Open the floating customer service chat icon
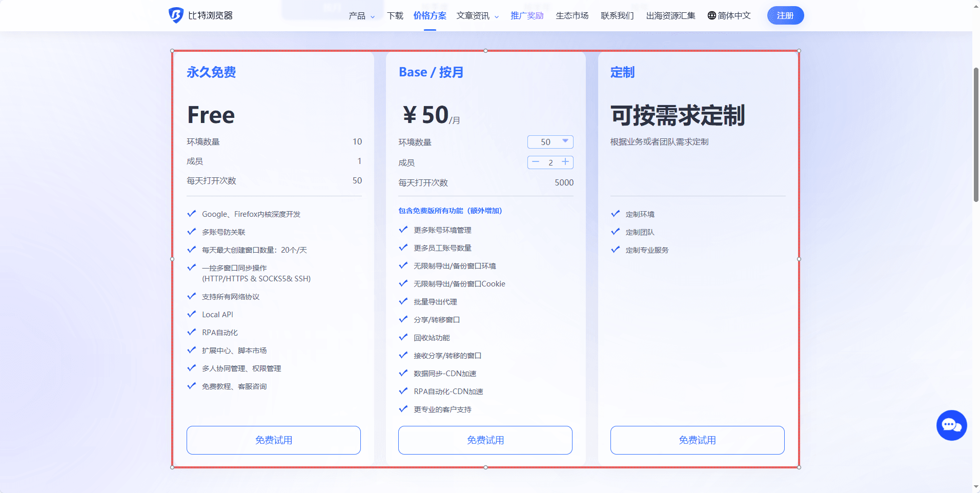This screenshot has height=493, width=980. (951, 425)
